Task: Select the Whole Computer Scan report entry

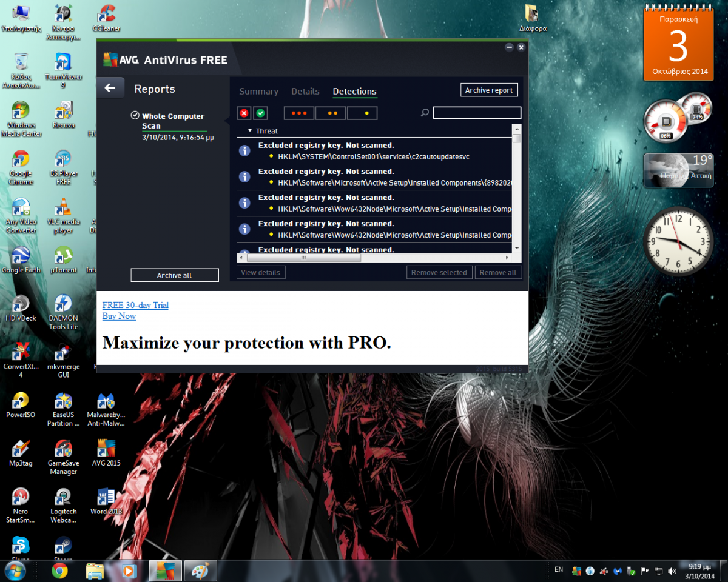Action: tap(173, 126)
